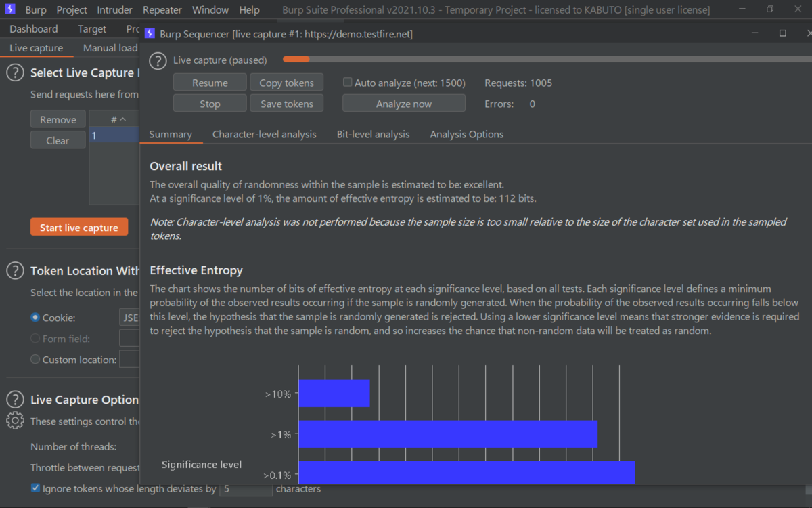This screenshot has height=508, width=812.
Task: Click the gear icon under Live Capture Options
Action: pos(15,421)
